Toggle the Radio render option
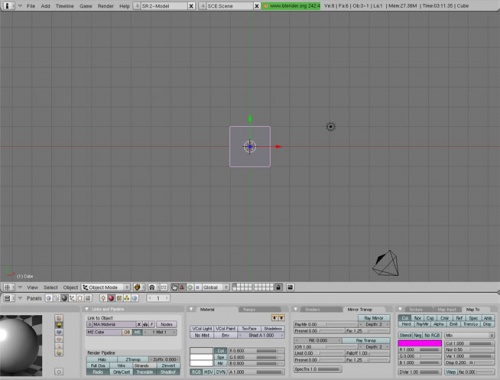Viewport: 500px width, 380px height. click(98, 372)
